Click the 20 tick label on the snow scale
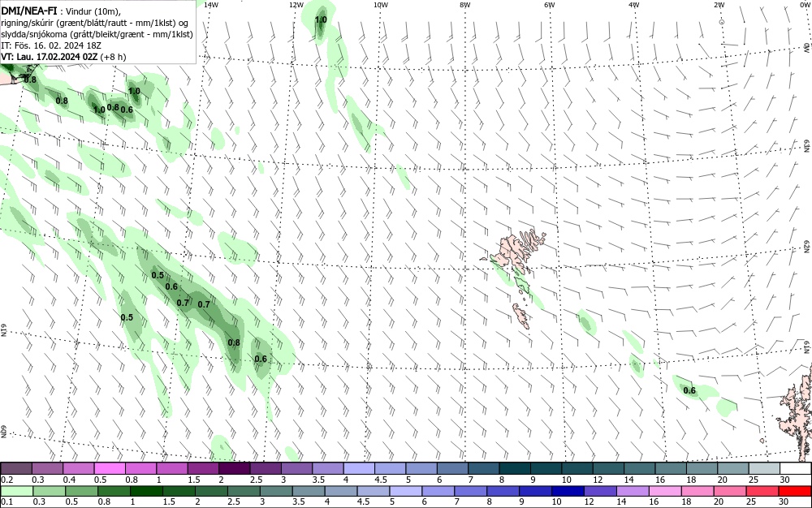The height and width of the screenshot is (508, 812). click(722, 480)
